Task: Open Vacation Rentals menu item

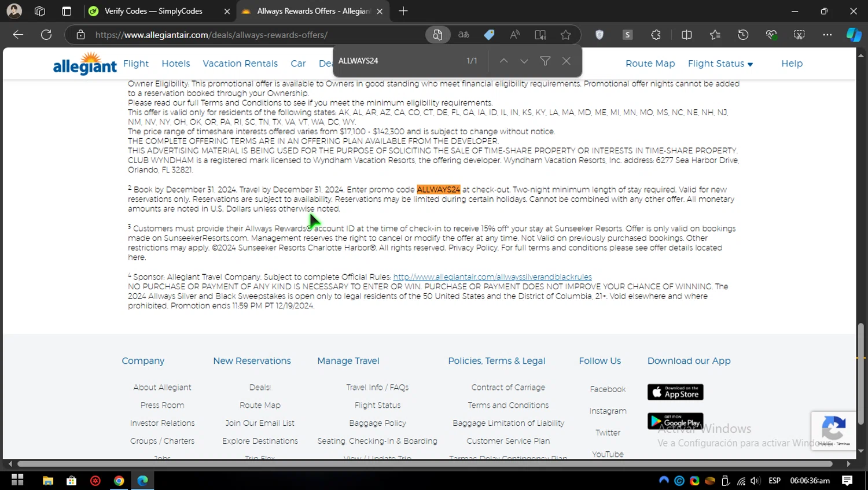Action: click(x=240, y=64)
